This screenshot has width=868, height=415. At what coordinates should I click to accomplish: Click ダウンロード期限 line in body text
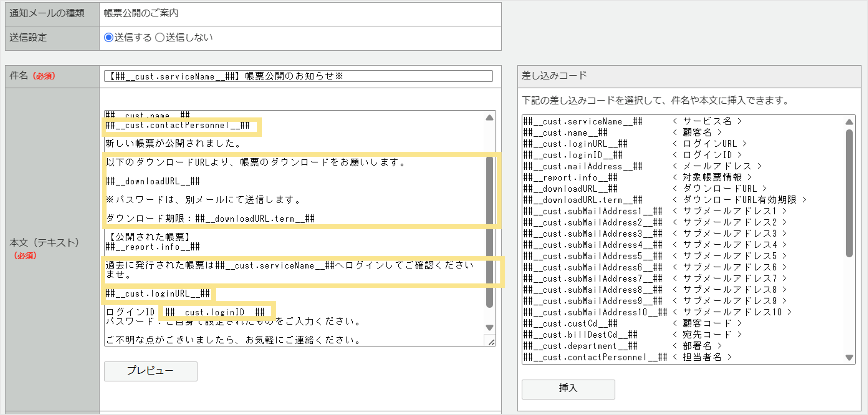210,219
